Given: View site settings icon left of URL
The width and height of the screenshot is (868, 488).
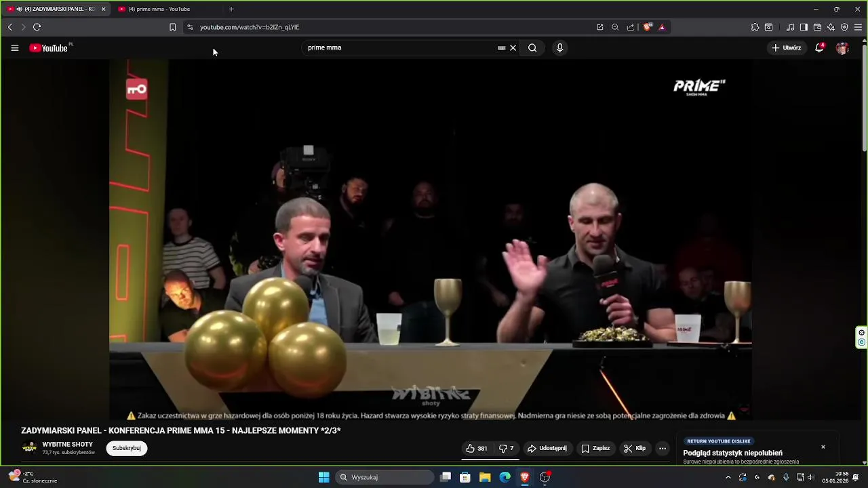Looking at the screenshot, I should coord(191,27).
